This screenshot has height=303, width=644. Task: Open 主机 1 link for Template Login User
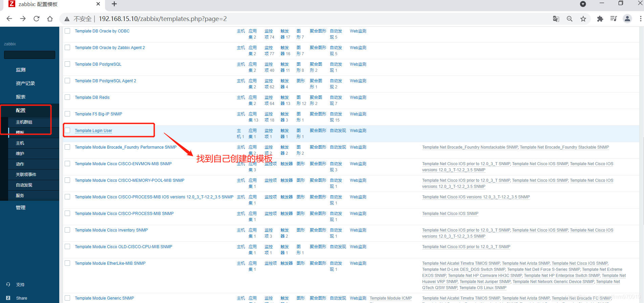click(240, 133)
